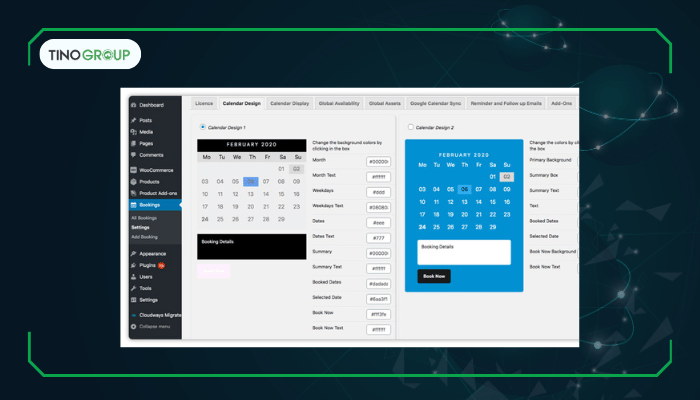Open All Bookings submenu link

pyautogui.click(x=144, y=218)
